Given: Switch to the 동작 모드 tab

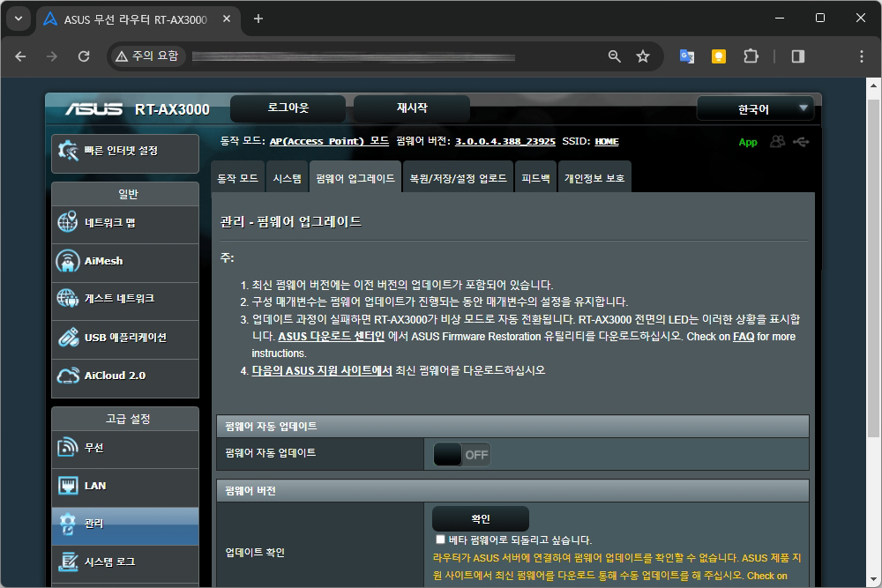Looking at the screenshot, I should pyautogui.click(x=238, y=178).
